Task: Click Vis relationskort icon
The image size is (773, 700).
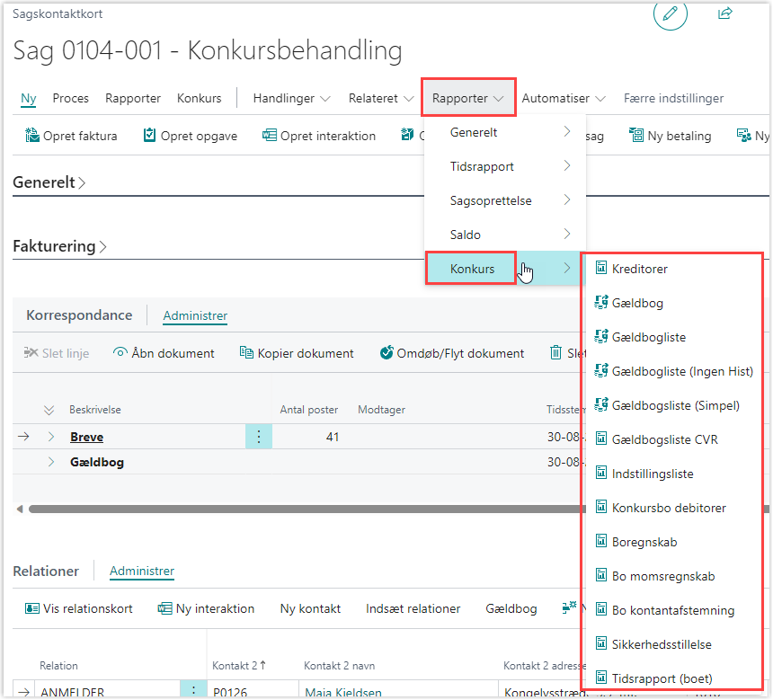Action: (x=31, y=608)
